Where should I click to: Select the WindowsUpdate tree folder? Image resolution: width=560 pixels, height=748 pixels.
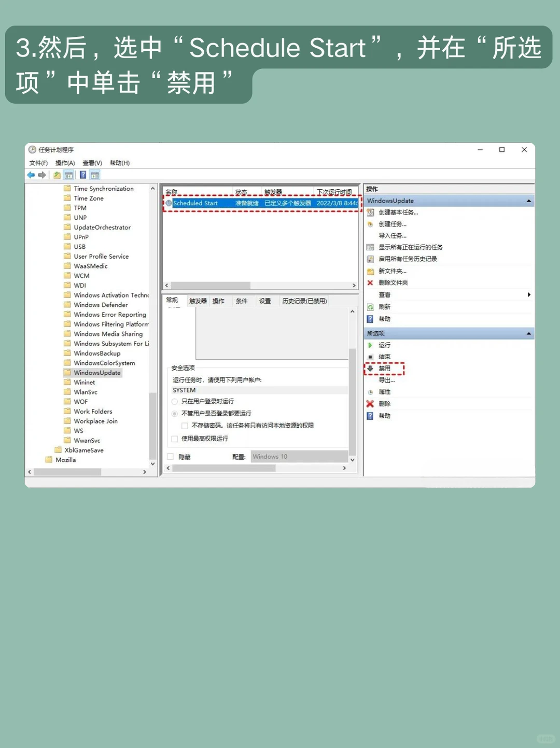click(x=97, y=373)
